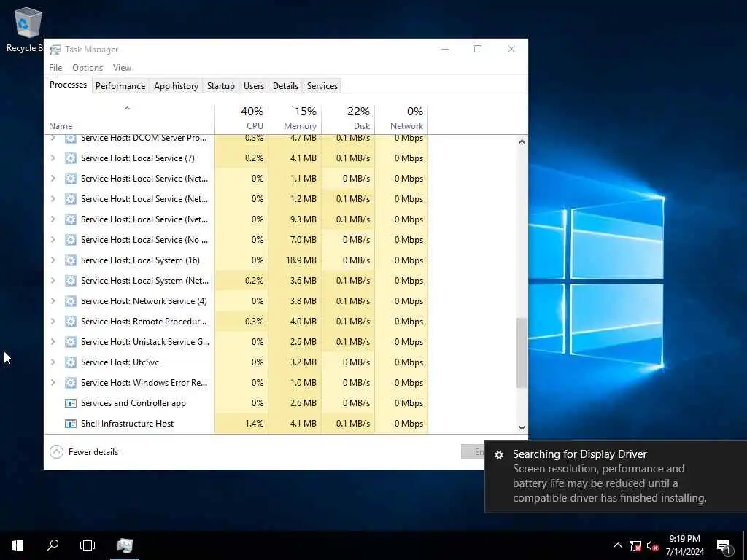Sort processes by Network column

(x=402, y=119)
